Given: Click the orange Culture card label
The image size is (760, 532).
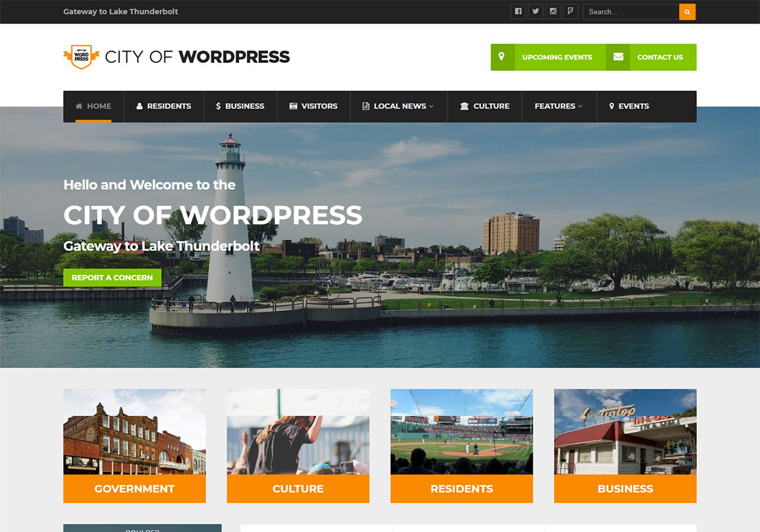Looking at the screenshot, I should point(298,488).
